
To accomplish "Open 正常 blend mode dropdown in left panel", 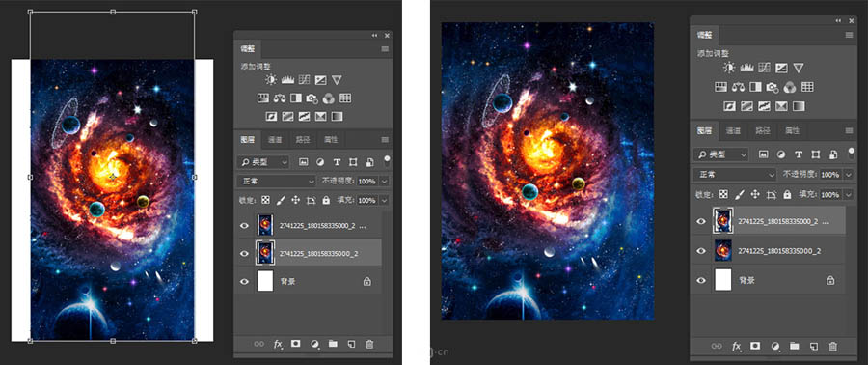I will point(276,181).
